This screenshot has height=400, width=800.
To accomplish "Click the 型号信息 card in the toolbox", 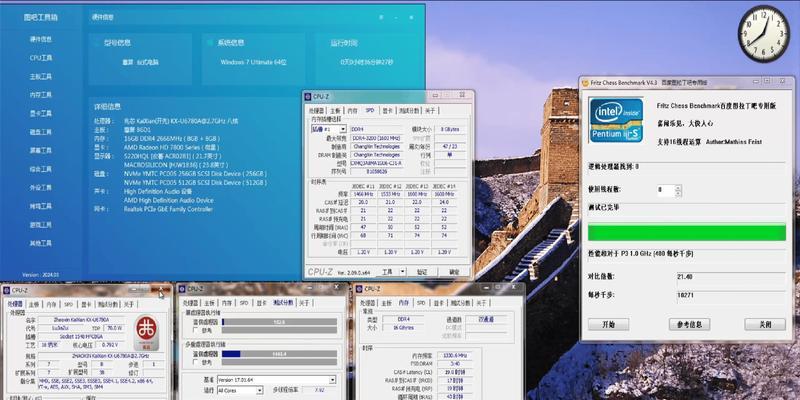I will point(140,59).
